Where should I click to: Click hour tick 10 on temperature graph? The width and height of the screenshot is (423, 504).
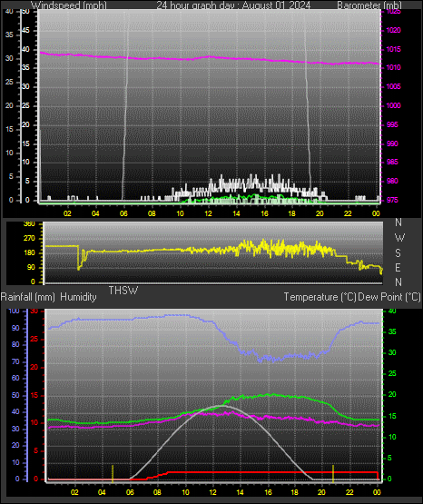[185, 492]
